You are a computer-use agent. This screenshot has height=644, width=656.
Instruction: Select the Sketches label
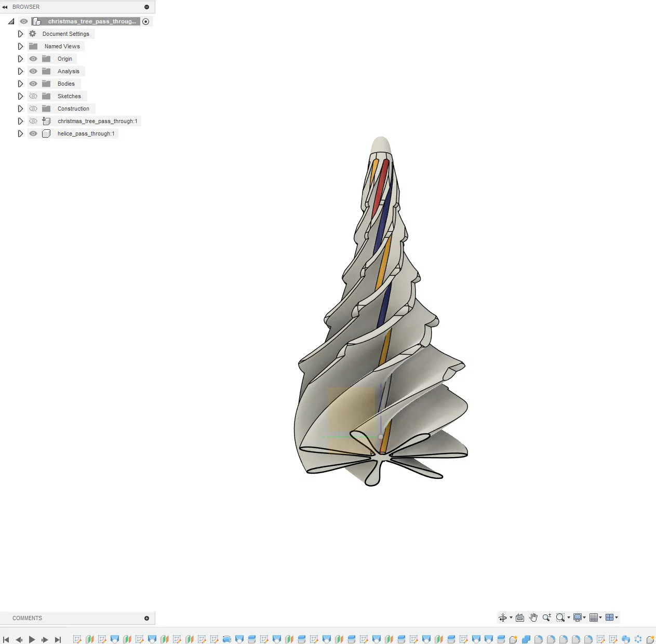pyautogui.click(x=69, y=96)
